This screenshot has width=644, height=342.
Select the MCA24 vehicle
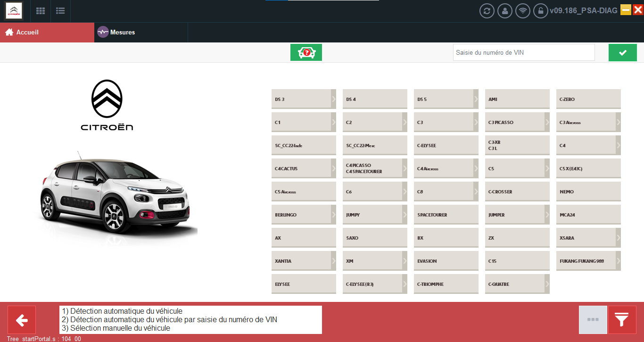(588, 215)
